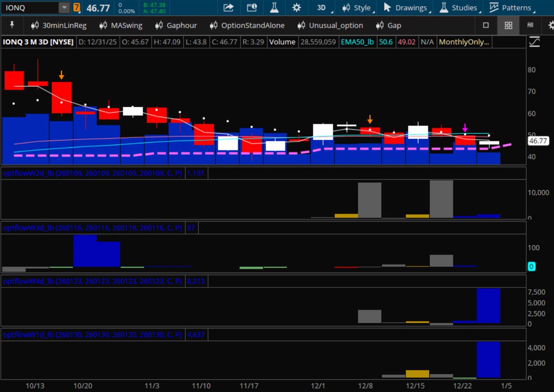Open the flask analysis tools icon
The height and width of the screenshot is (392, 554).
click(274, 7)
